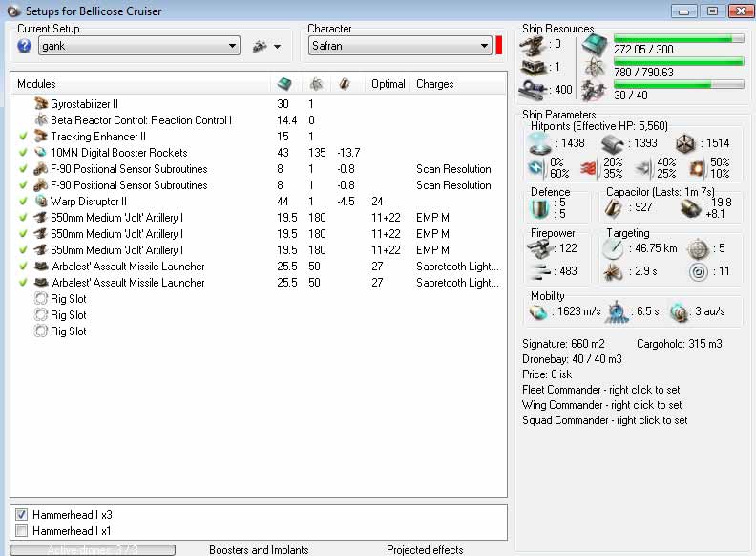Click the Squad Commander setting line
The width and height of the screenshot is (756, 556).
coord(604,420)
